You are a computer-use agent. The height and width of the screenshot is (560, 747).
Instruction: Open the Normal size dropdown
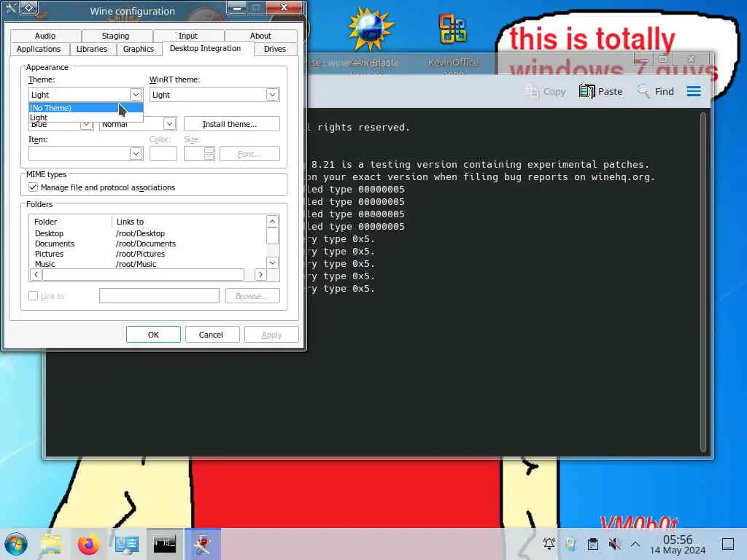tap(169, 124)
